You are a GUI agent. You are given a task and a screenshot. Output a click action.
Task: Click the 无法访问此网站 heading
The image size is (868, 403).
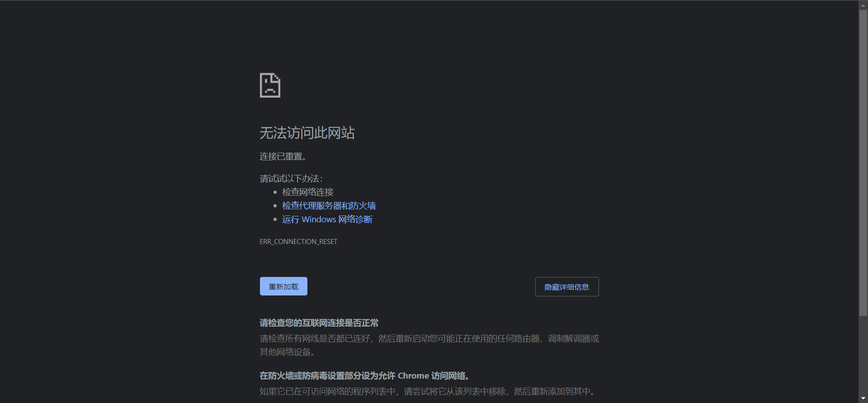[307, 133]
